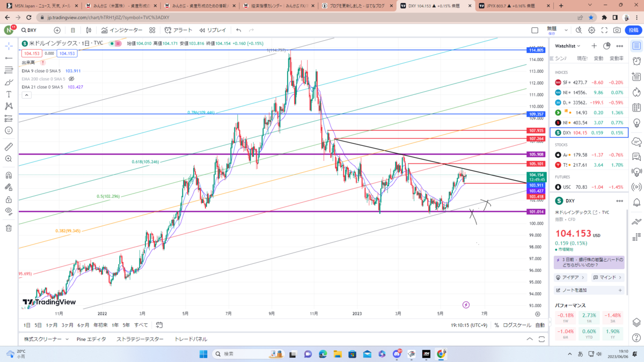Open the 日 timeframe interval selector

(x=73, y=30)
